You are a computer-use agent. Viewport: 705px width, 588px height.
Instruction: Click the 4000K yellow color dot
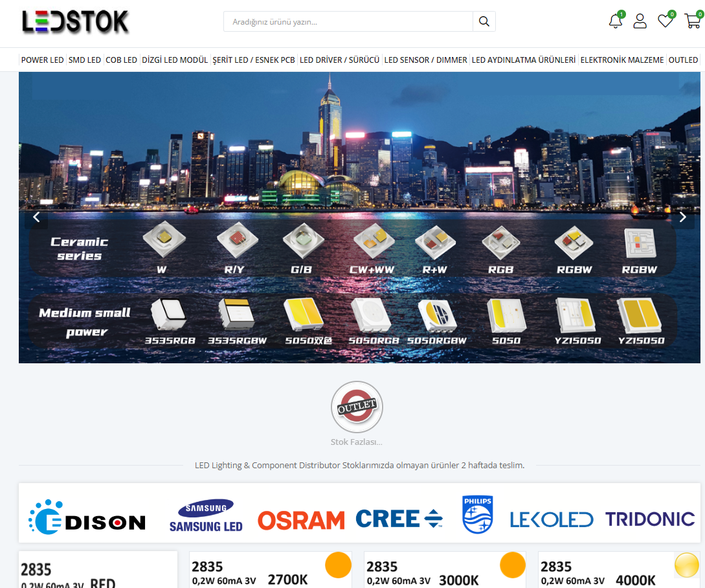pos(687,565)
